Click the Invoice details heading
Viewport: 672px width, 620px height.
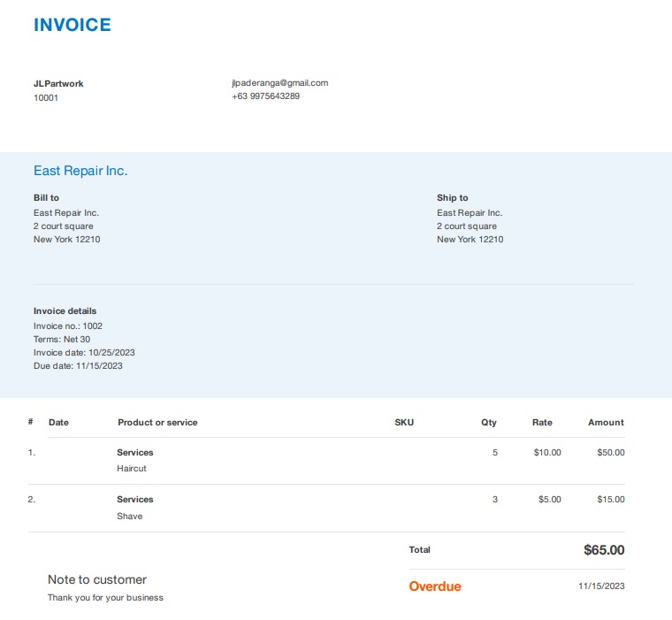coord(65,311)
